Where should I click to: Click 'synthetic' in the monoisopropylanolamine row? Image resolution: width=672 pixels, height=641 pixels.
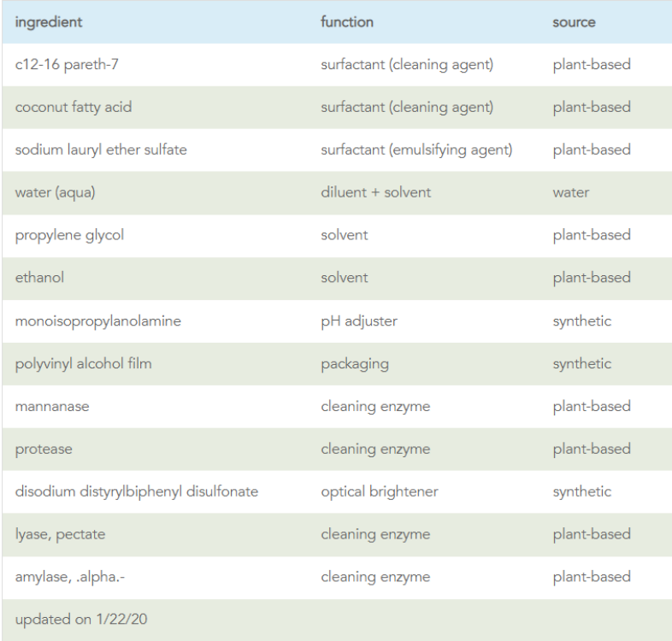click(x=581, y=321)
